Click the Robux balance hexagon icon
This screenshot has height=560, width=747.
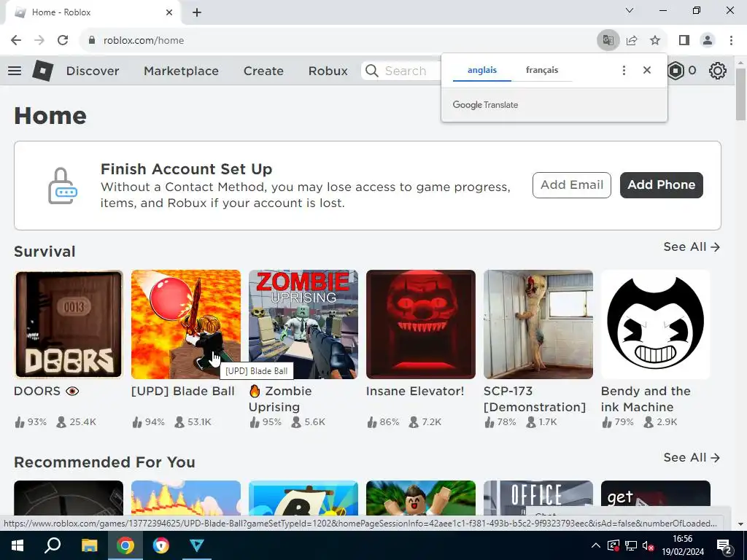pyautogui.click(x=676, y=71)
